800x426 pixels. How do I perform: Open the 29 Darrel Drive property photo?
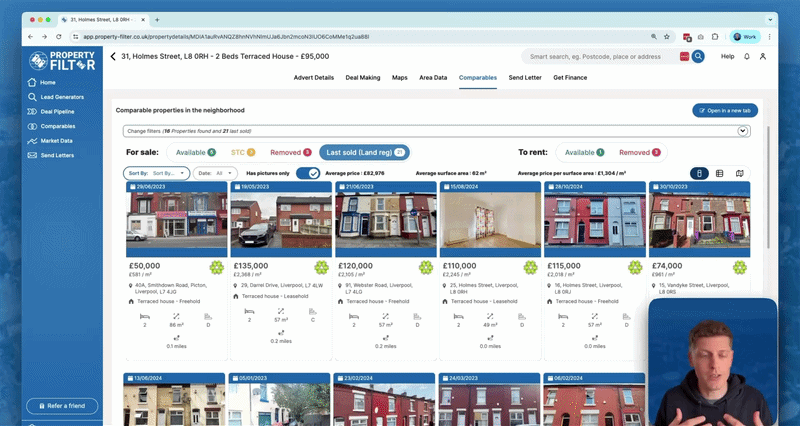(x=281, y=220)
